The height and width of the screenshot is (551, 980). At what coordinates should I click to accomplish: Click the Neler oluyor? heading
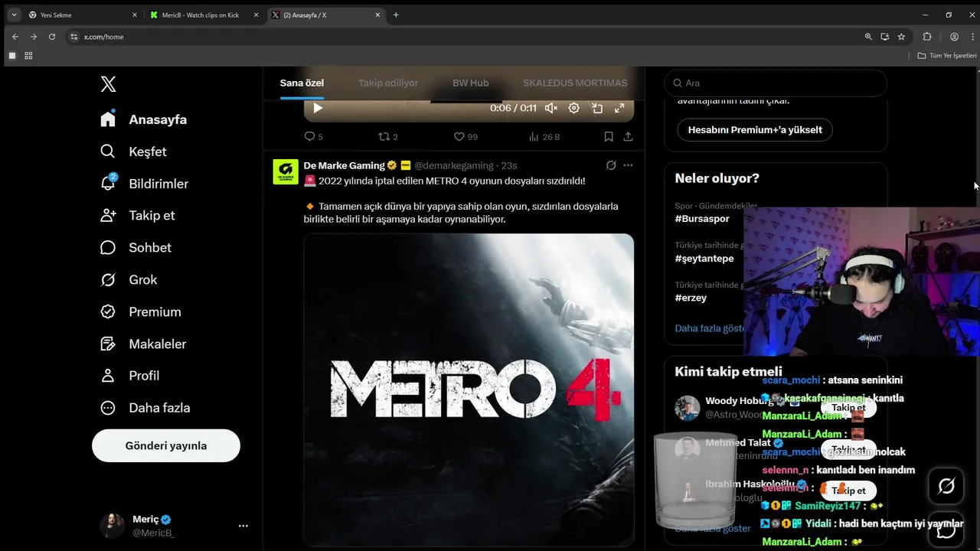pyautogui.click(x=717, y=178)
